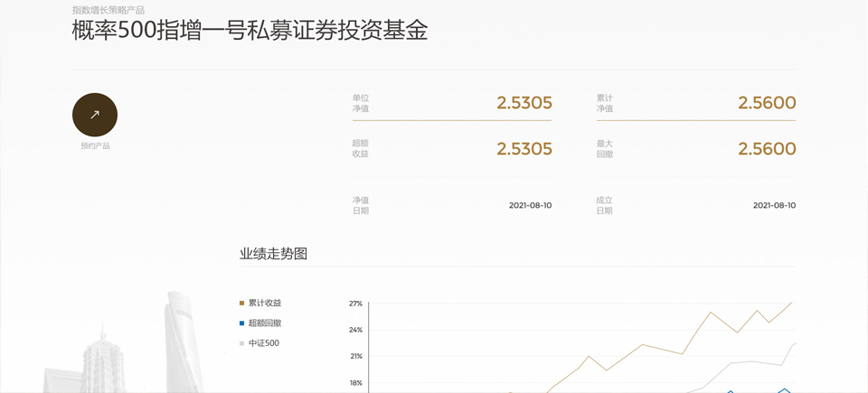Click the 18% y-axis label
The height and width of the screenshot is (393, 868).
coord(355,383)
